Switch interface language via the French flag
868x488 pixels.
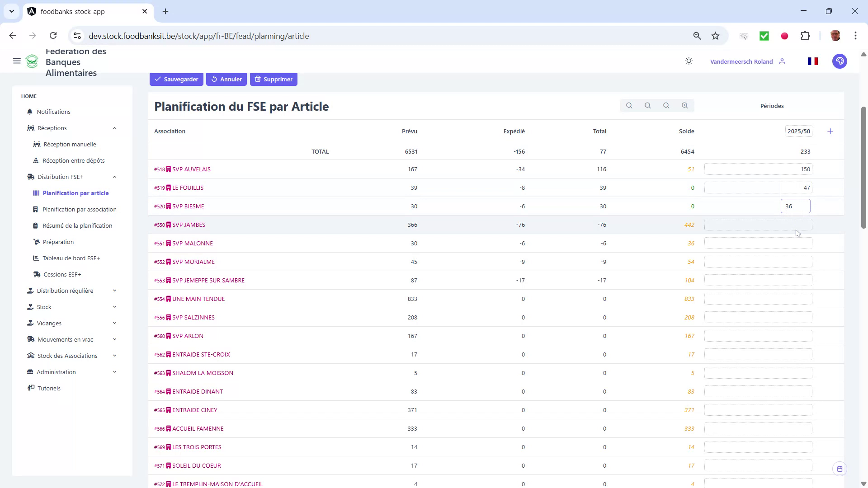click(812, 61)
